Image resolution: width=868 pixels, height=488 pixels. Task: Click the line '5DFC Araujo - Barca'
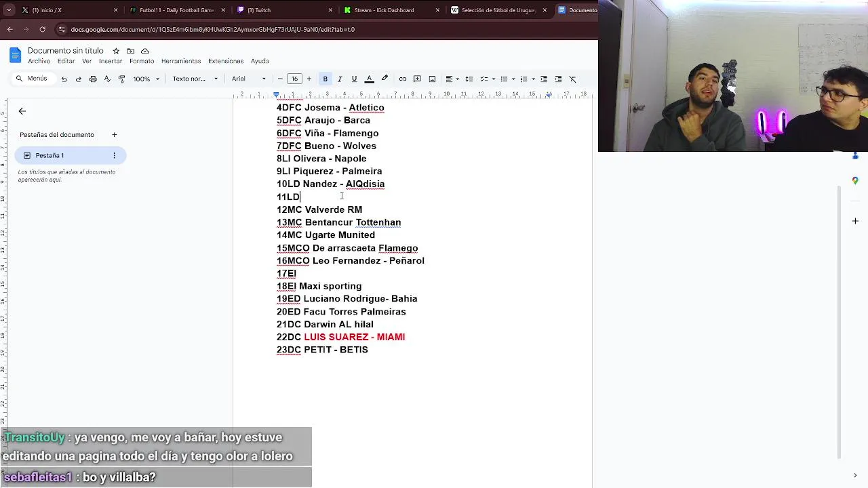[323, 120]
